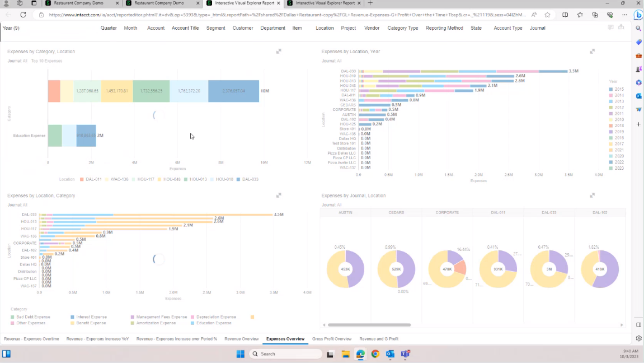Expand the Expenses by Category, Location chart
The width and height of the screenshot is (644, 363).
tap(279, 51)
